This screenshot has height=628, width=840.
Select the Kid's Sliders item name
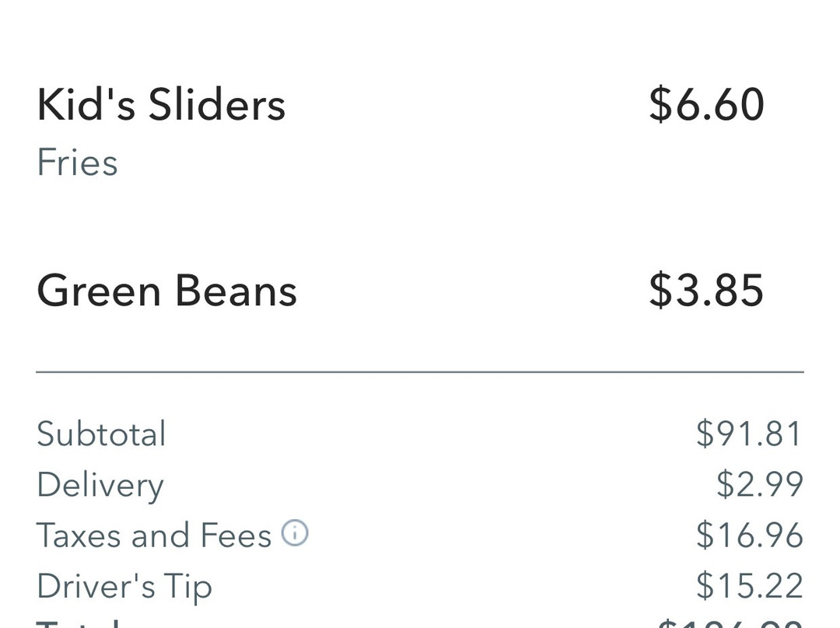[161, 104]
